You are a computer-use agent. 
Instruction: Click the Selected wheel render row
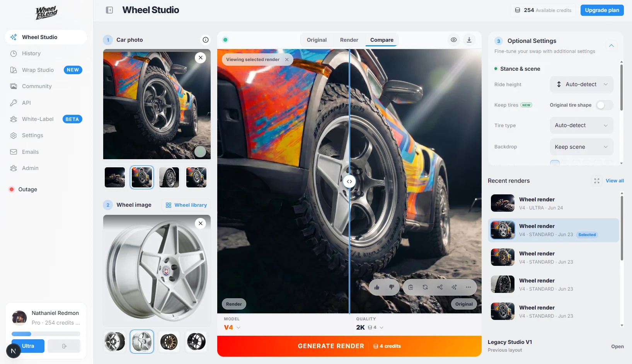[x=554, y=230]
